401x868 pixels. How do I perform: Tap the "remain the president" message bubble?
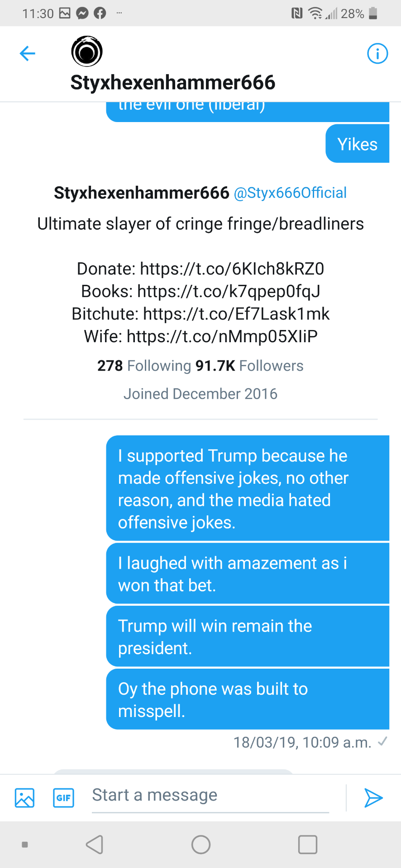247,637
